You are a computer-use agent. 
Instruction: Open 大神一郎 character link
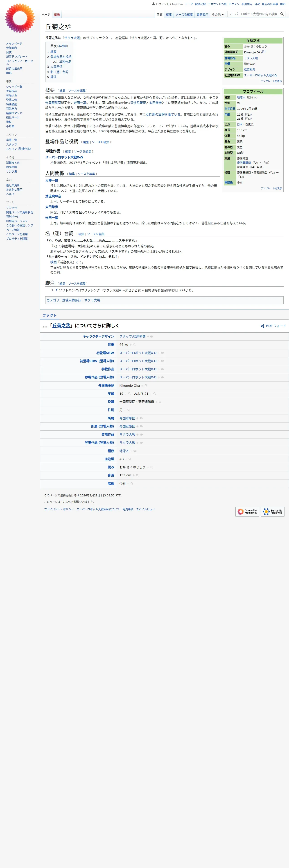[52, 181]
